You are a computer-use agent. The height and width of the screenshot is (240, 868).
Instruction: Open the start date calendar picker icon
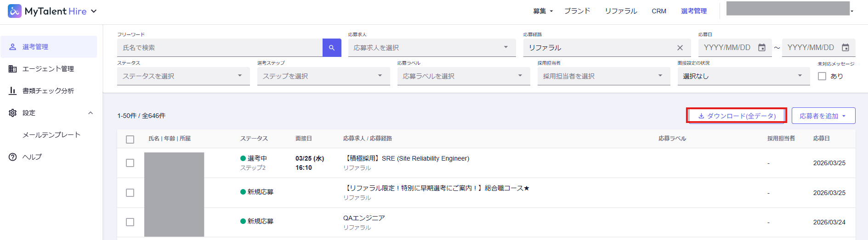[x=762, y=48]
